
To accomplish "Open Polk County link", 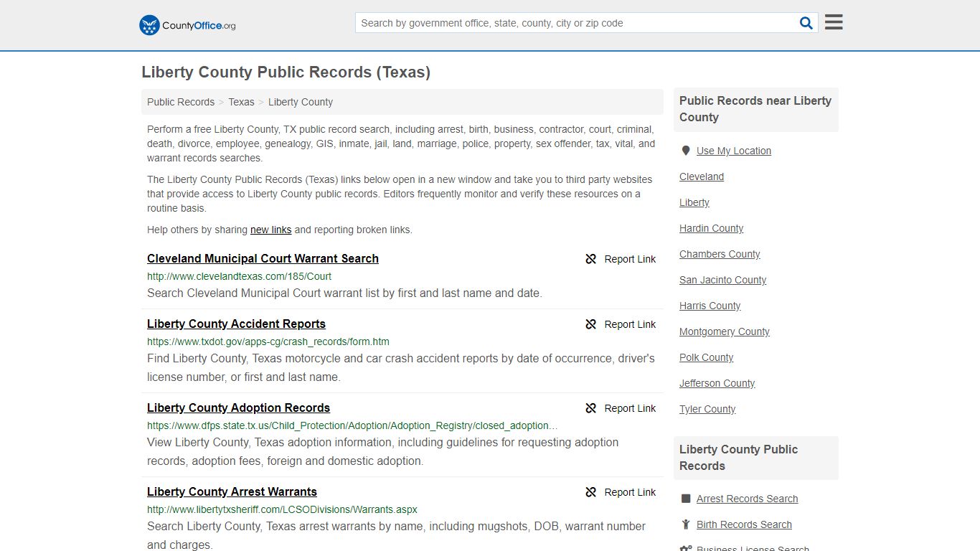I will click(x=707, y=357).
